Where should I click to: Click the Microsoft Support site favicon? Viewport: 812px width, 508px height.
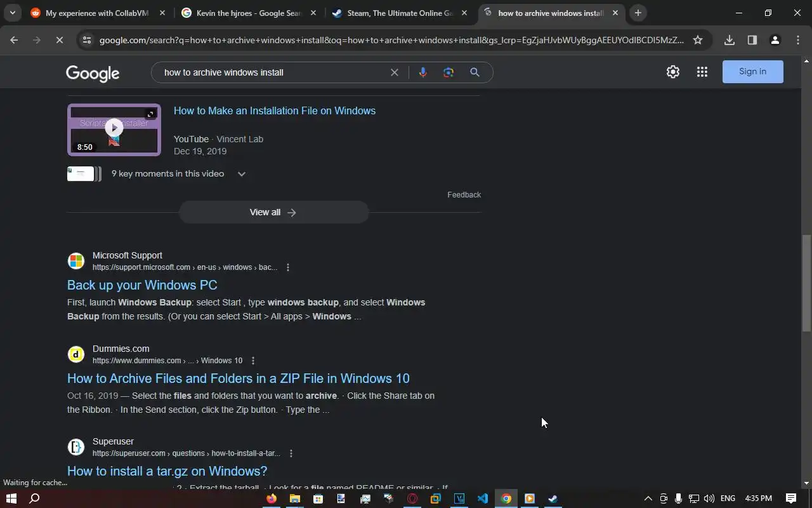tap(76, 261)
